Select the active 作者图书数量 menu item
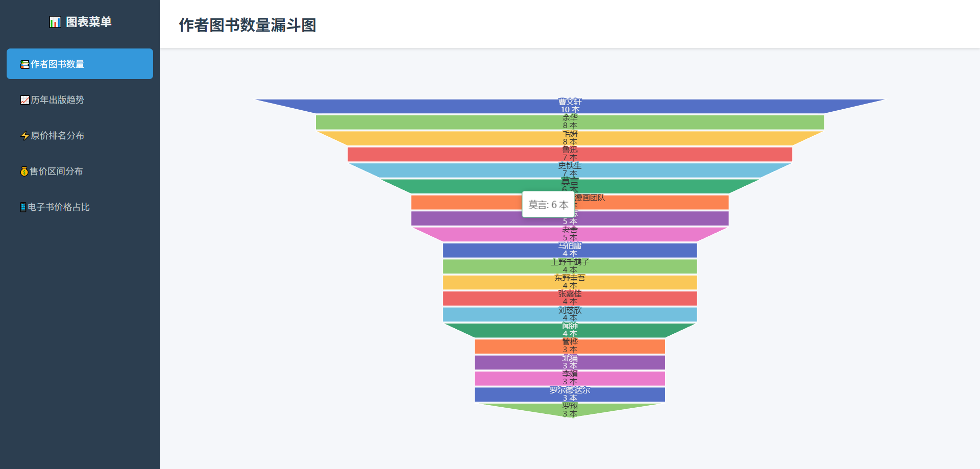This screenshot has width=980, height=469. click(80, 64)
